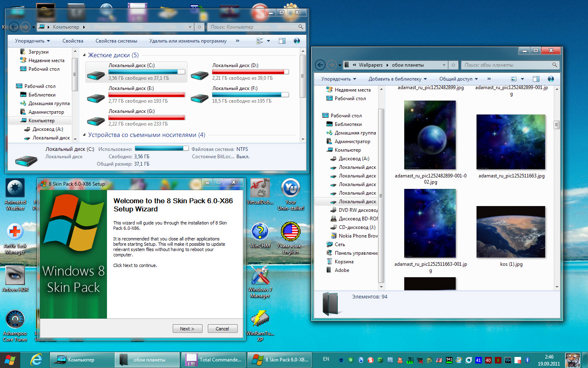This screenshot has width=588, height=368.
Task: Switch to 8 Skin Pack taskbar button
Action: click(280, 360)
